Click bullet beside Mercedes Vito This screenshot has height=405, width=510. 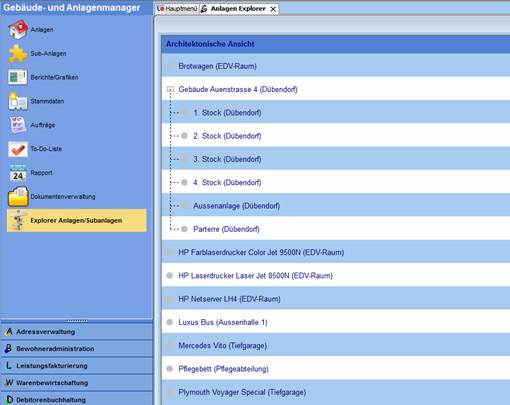click(x=170, y=346)
